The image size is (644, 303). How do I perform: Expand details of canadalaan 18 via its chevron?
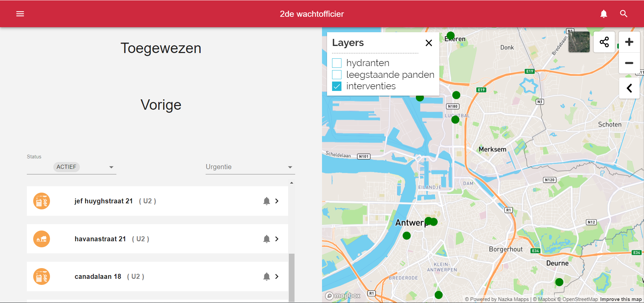[277, 276]
